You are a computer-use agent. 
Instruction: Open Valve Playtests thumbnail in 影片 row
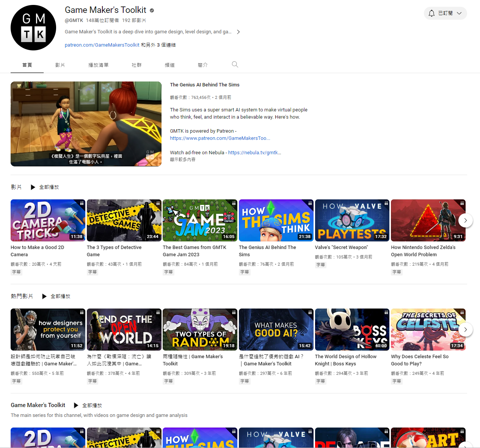click(352, 220)
